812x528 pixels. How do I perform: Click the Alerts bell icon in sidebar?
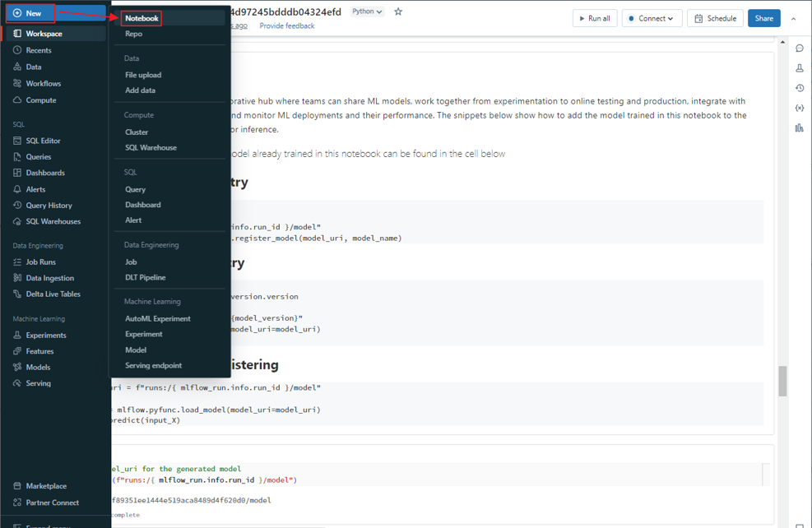pyautogui.click(x=17, y=189)
